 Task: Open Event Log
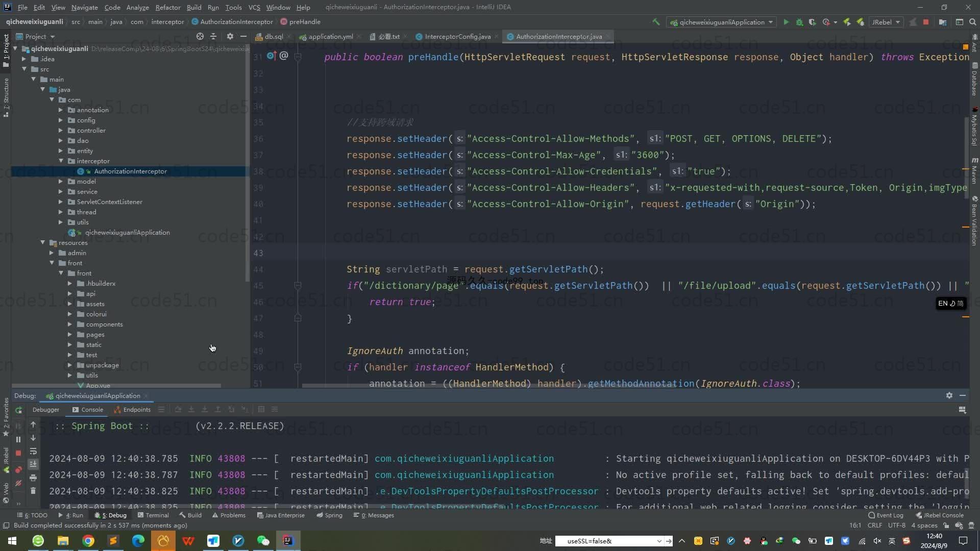(x=886, y=515)
